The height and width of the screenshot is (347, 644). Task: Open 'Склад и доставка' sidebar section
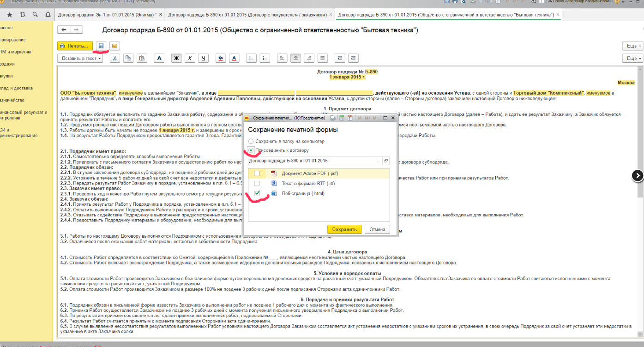[17, 88]
